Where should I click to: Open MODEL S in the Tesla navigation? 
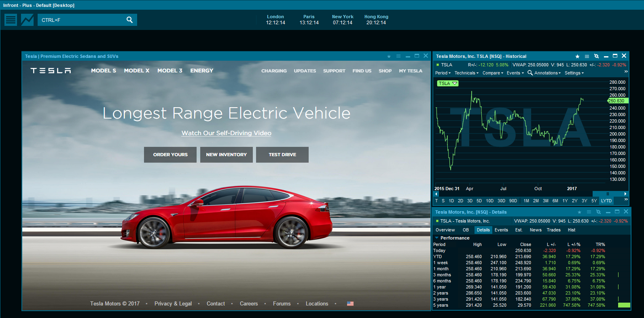[x=104, y=70]
